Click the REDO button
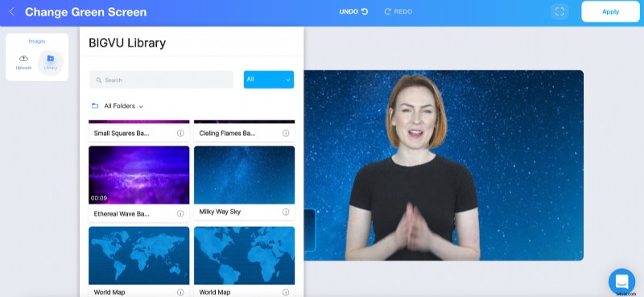Image resolution: width=644 pixels, height=297 pixels. click(x=398, y=11)
